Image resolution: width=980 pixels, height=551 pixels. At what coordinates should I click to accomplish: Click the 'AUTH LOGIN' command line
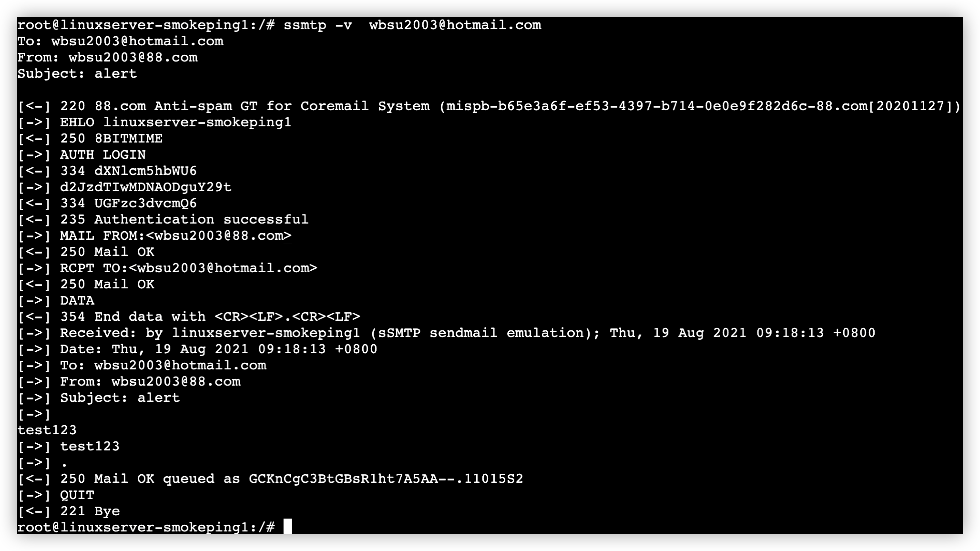[x=102, y=154]
